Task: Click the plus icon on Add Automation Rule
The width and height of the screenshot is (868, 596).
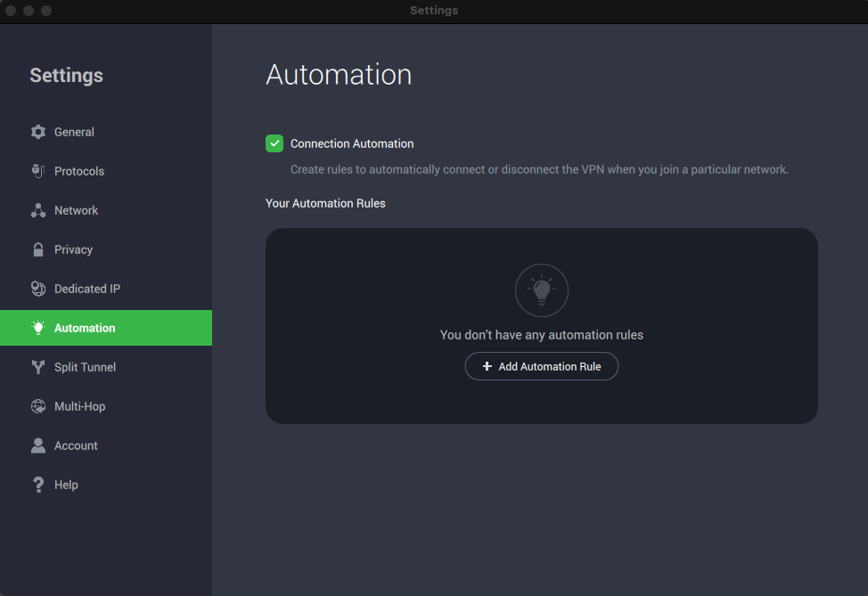Action: pos(487,366)
